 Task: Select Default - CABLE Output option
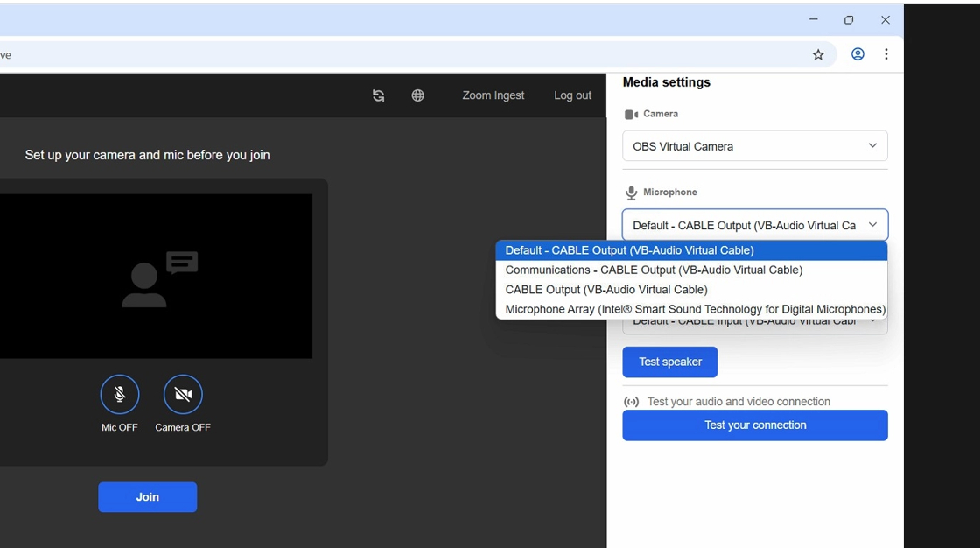tap(691, 250)
